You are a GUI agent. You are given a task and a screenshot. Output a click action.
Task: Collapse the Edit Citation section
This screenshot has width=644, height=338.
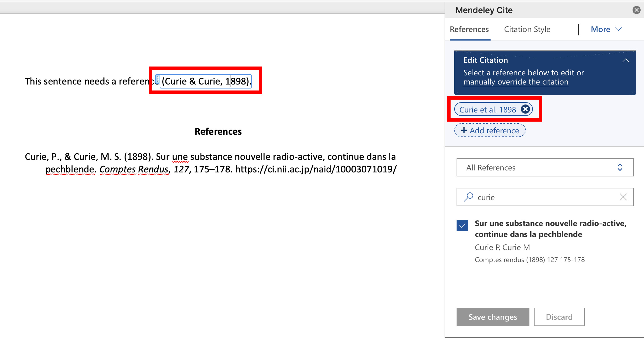tap(626, 60)
